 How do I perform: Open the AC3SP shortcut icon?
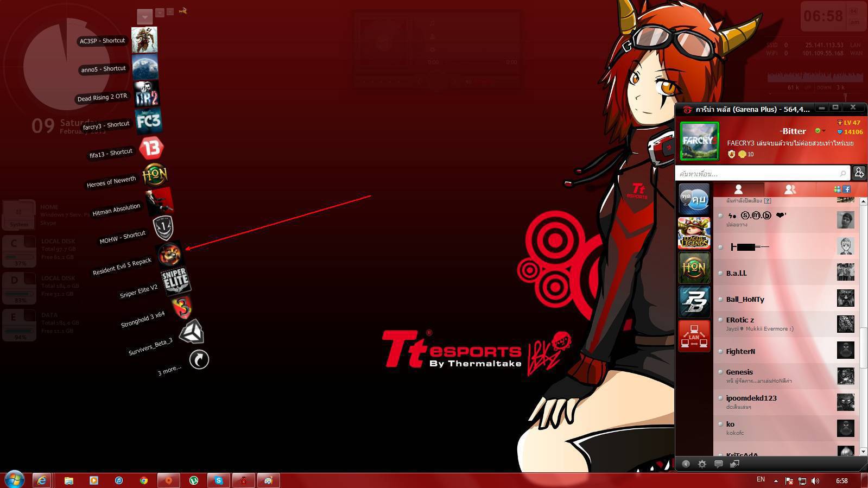(x=144, y=40)
